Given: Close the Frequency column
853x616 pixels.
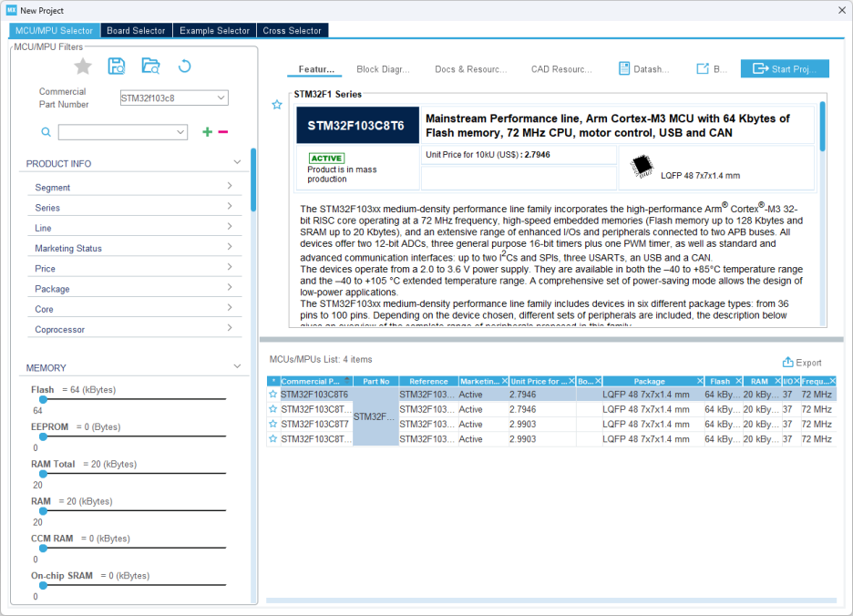Looking at the screenshot, I should [832, 381].
